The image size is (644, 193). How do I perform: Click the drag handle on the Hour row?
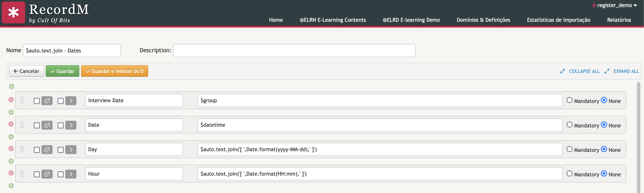(x=22, y=174)
